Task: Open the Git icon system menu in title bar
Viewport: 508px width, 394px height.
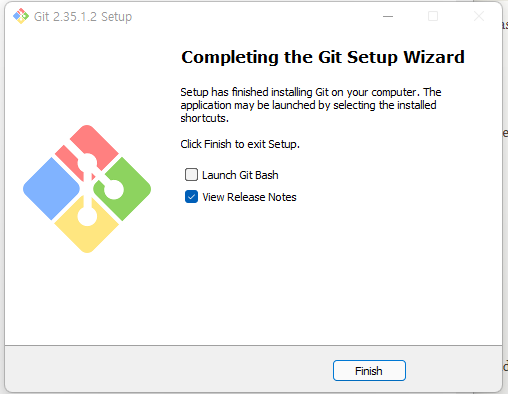Action: (x=21, y=16)
